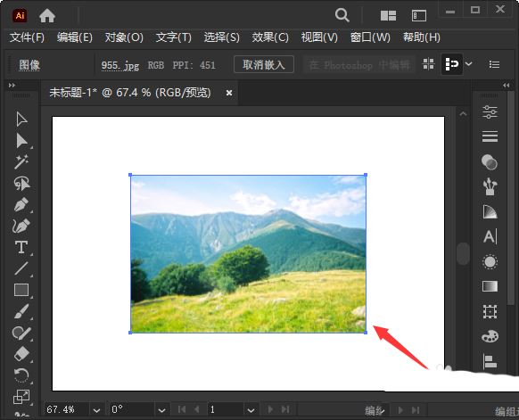The height and width of the screenshot is (420, 519).
Task: Open the 编辑(E) menu
Action: [75, 37]
